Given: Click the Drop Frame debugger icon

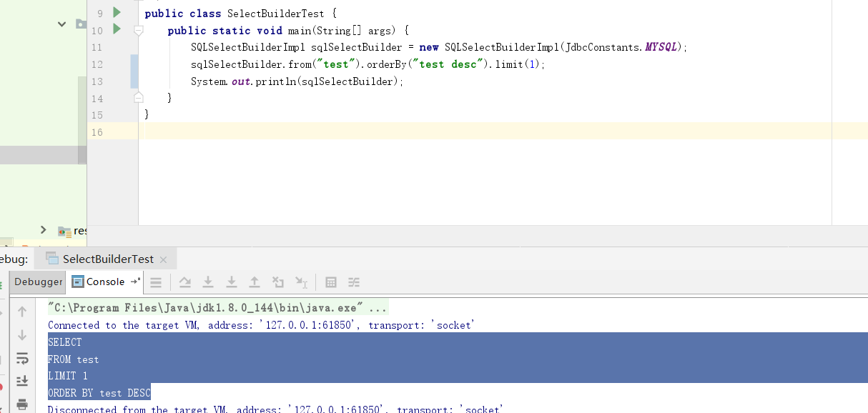Looking at the screenshot, I should tap(278, 282).
